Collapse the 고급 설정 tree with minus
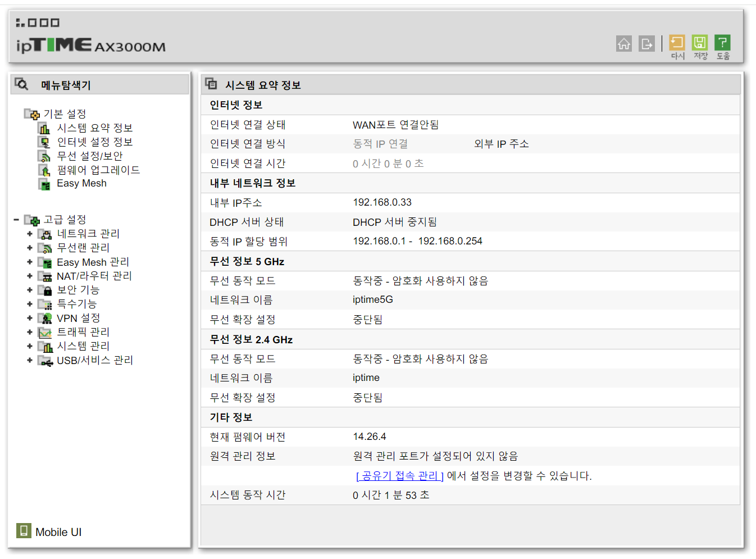The height and width of the screenshot is (559, 756). pos(16,220)
